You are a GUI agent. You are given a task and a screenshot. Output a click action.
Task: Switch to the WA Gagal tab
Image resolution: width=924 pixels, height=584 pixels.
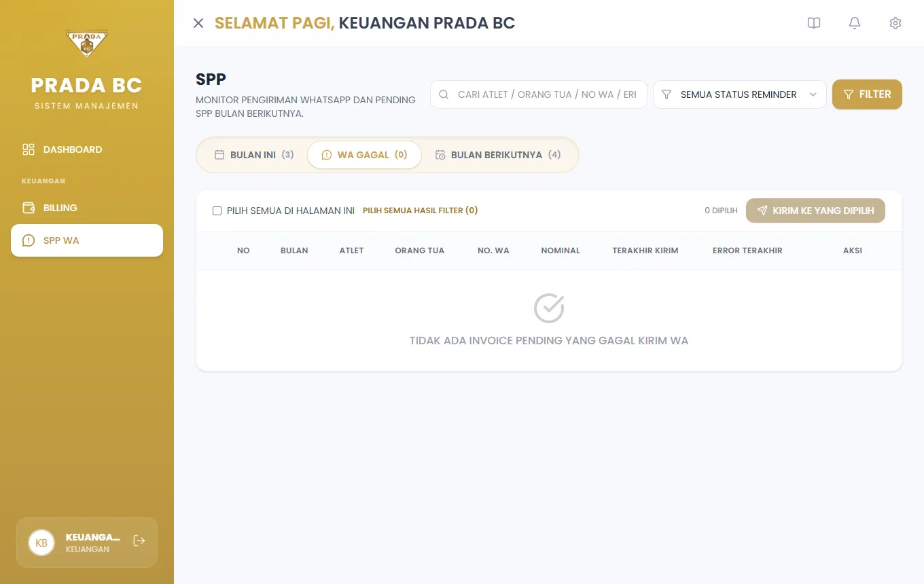tap(364, 155)
